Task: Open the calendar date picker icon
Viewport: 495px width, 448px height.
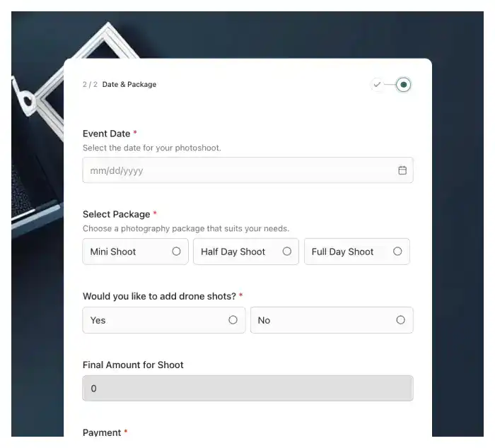Action: 402,170
